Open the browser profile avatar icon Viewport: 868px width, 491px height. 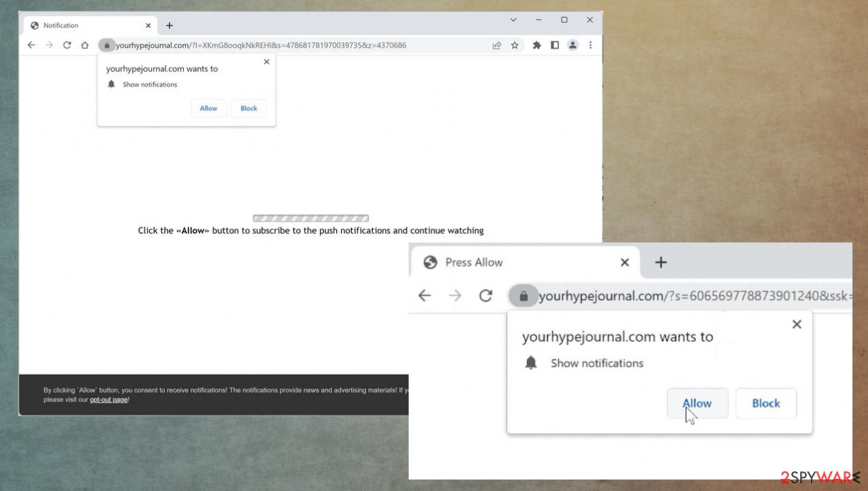coord(572,45)
